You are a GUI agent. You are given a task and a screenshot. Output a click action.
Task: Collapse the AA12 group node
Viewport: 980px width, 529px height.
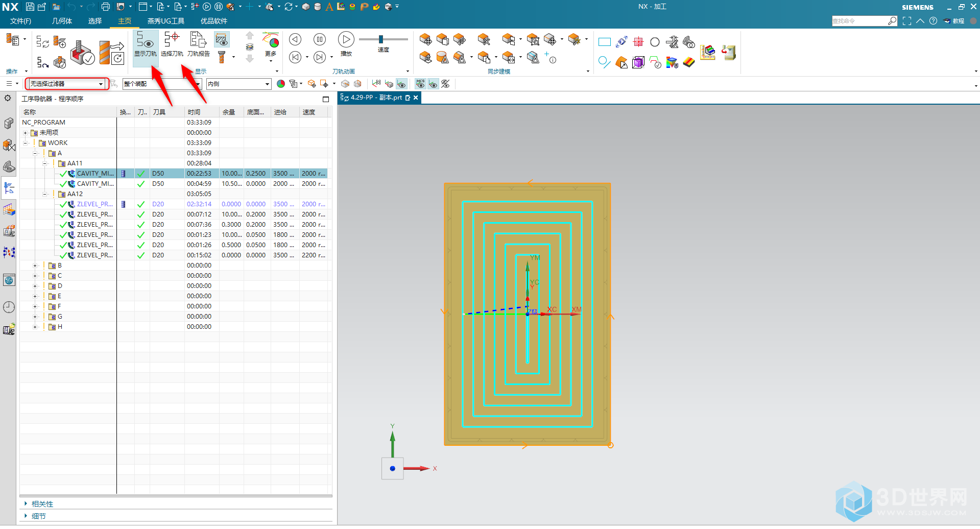coord(45,194)
